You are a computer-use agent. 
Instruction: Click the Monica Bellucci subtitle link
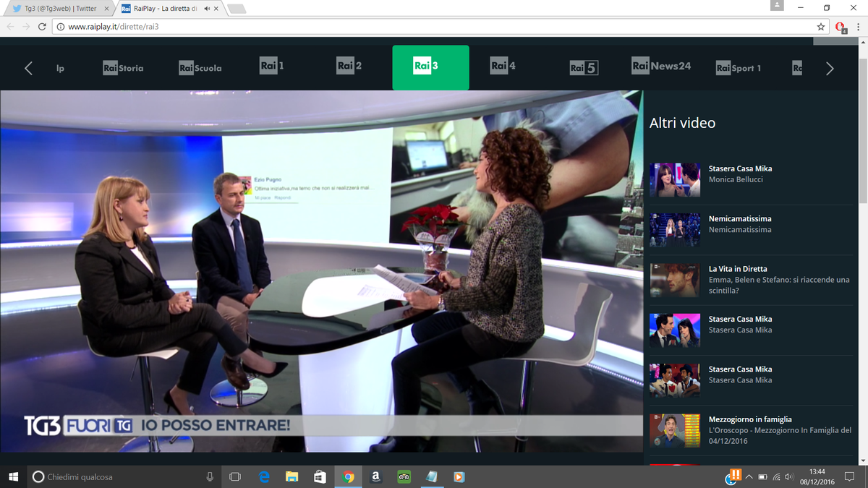(x=736, y=179)
